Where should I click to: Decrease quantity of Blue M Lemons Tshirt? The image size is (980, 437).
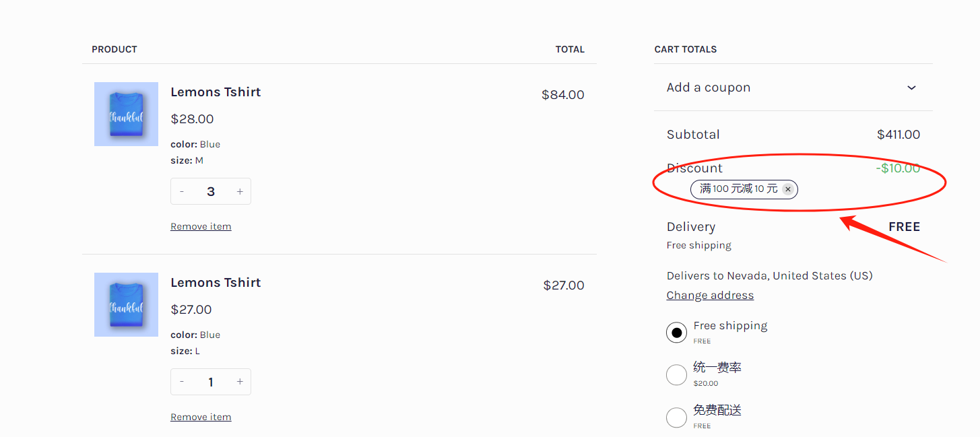pyautogui.click(x=182, y=192)
